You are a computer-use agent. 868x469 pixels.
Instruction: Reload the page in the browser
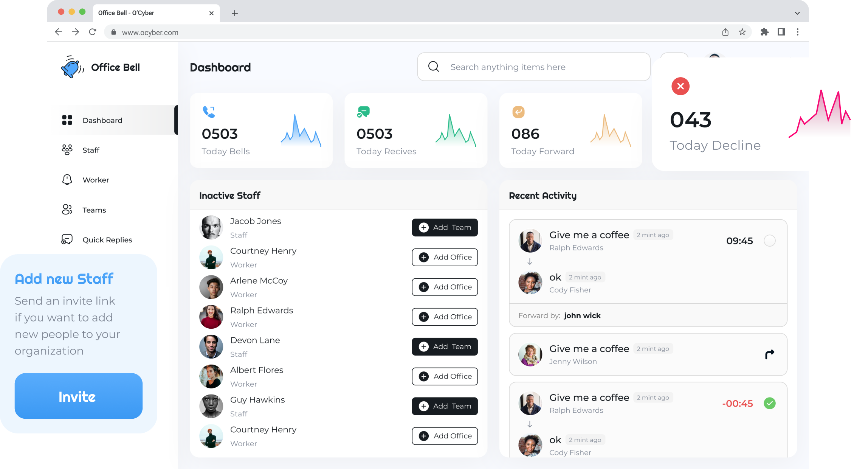click(93, 32)
